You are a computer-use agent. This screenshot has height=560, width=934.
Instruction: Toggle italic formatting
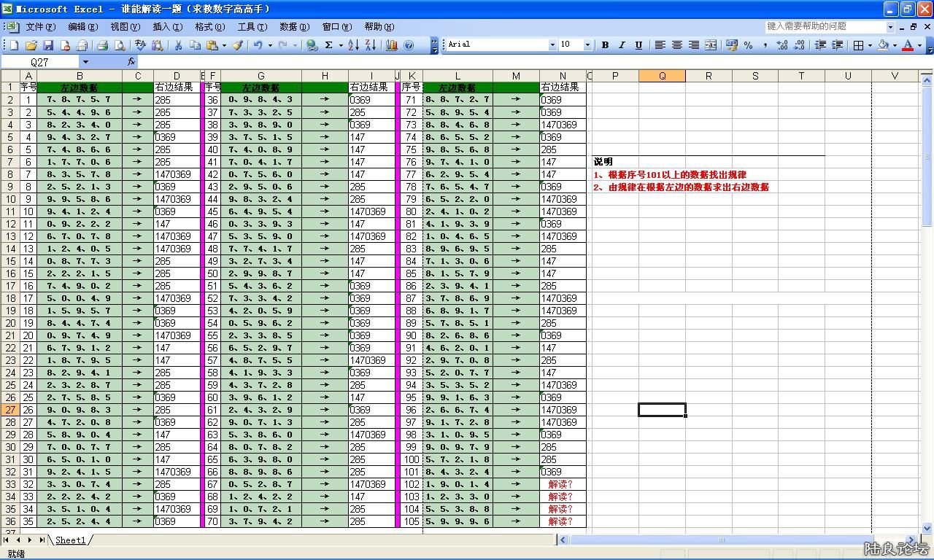point(622,45)
